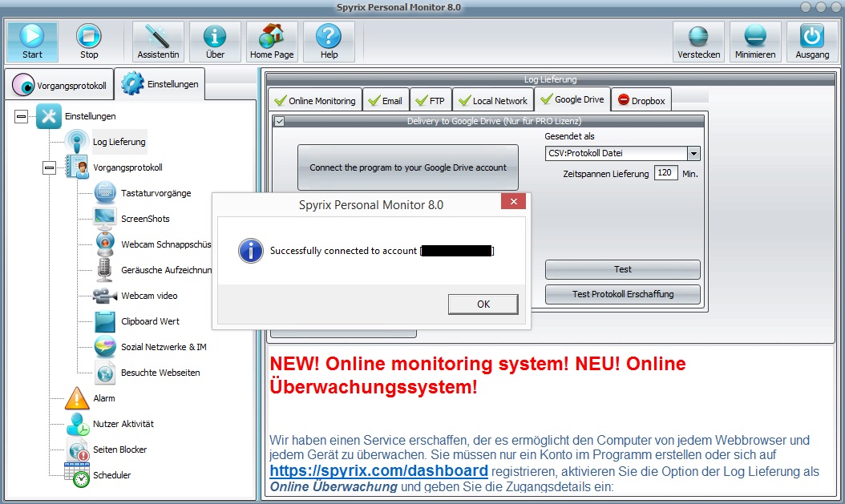Select the Einstellungen wrench icon in tree
Image resolution: width=845 pixels, height=504 pixels.
point(48,115)
